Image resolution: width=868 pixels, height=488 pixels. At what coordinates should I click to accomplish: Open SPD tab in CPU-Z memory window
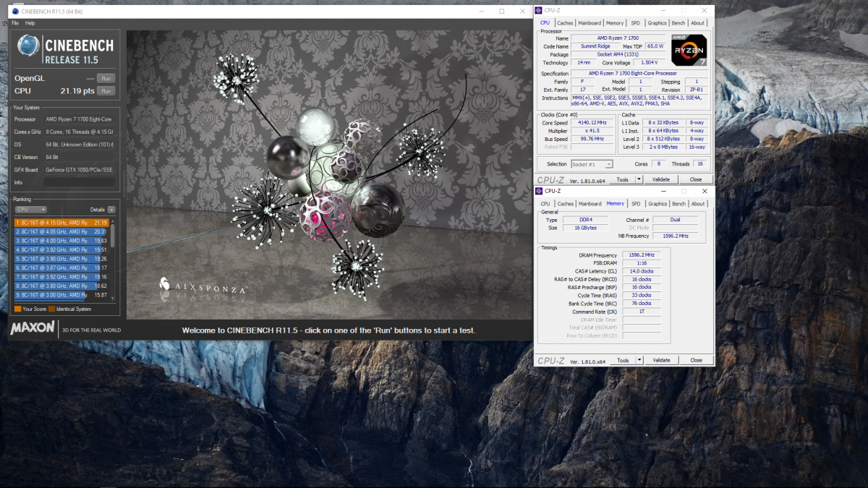coord(635,204)
